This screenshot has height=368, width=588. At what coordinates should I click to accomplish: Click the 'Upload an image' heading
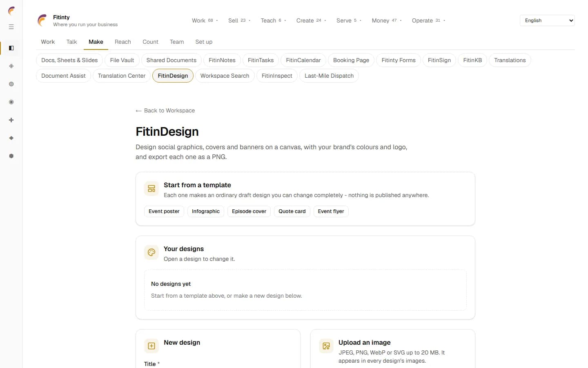[x=364, y=343]
